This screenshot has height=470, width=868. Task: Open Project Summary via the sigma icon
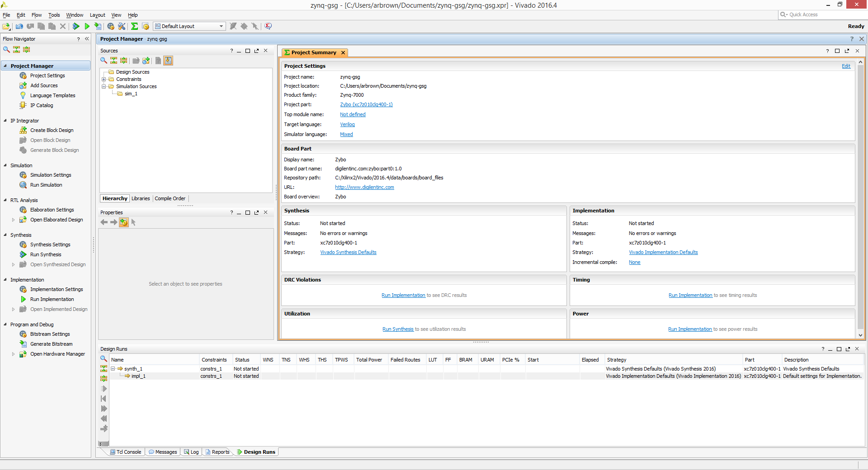point(134,26)
